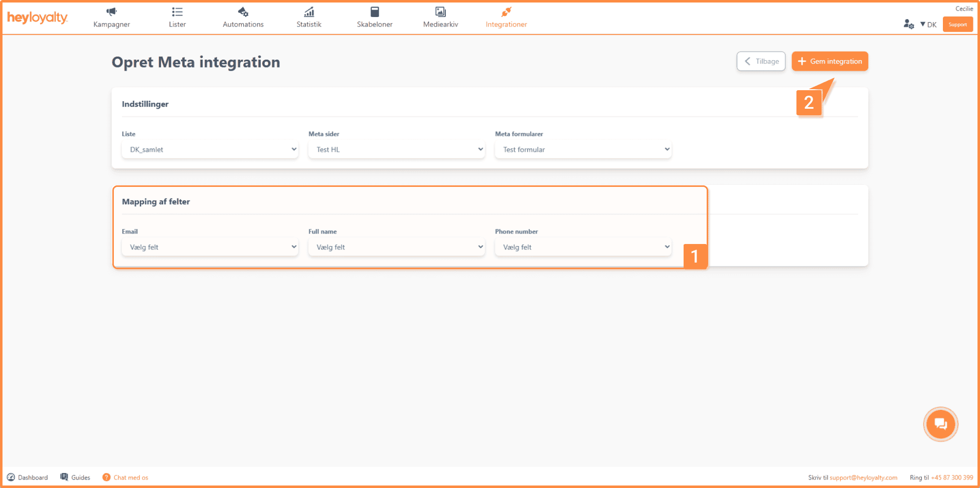Go back with the Tilbage button
Image resolution: width=980 pixels, height=488 pixels.
[761, 61]
